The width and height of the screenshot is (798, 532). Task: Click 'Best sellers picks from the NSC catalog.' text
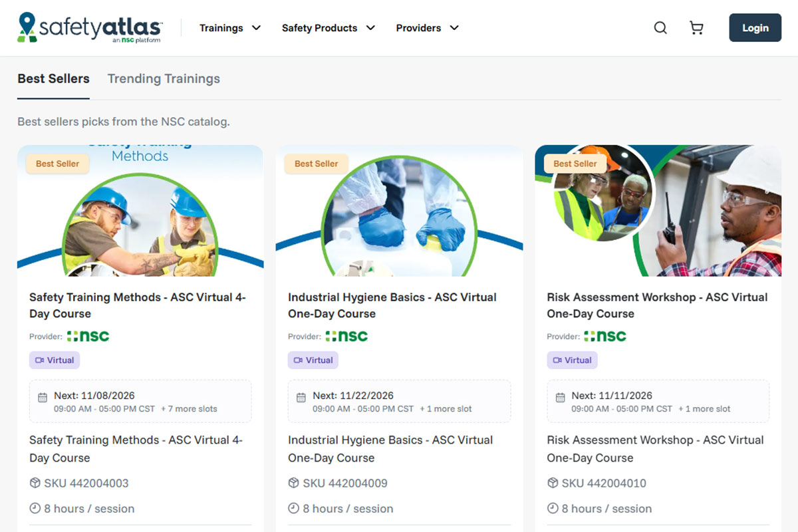point(124,122)
